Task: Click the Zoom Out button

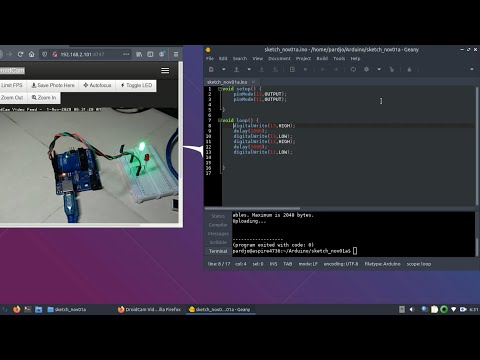Action: coord(13,98)
